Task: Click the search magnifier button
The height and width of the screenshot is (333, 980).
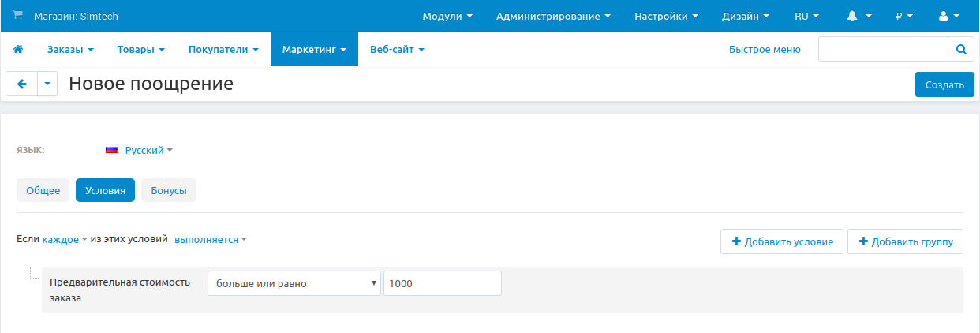Action: click(x=960, y=49)
